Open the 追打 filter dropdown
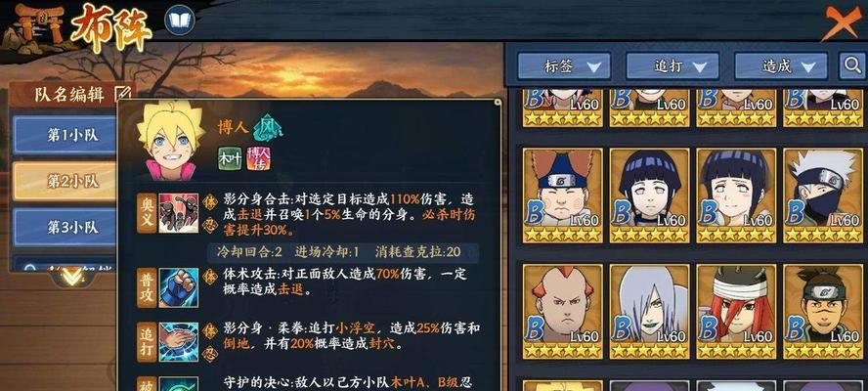This screenshot has height=391, width=868. 673,66
